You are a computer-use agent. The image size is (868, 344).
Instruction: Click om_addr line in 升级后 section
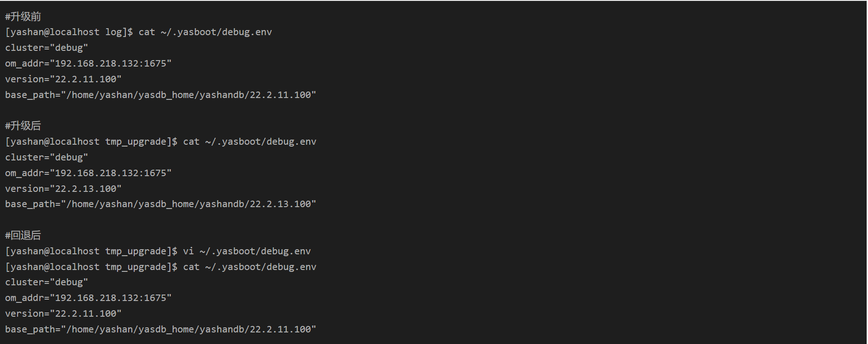[x=88, y=173]
